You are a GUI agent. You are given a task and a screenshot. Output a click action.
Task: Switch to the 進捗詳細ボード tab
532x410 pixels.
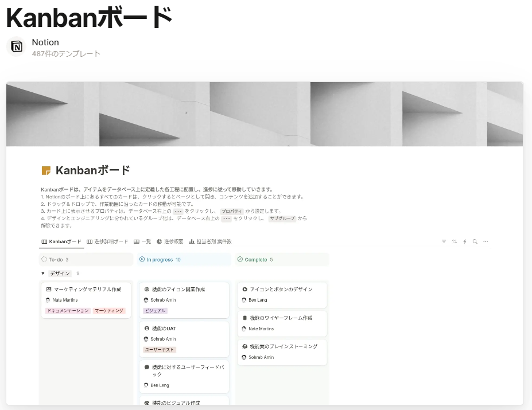(x=107, y=241)
